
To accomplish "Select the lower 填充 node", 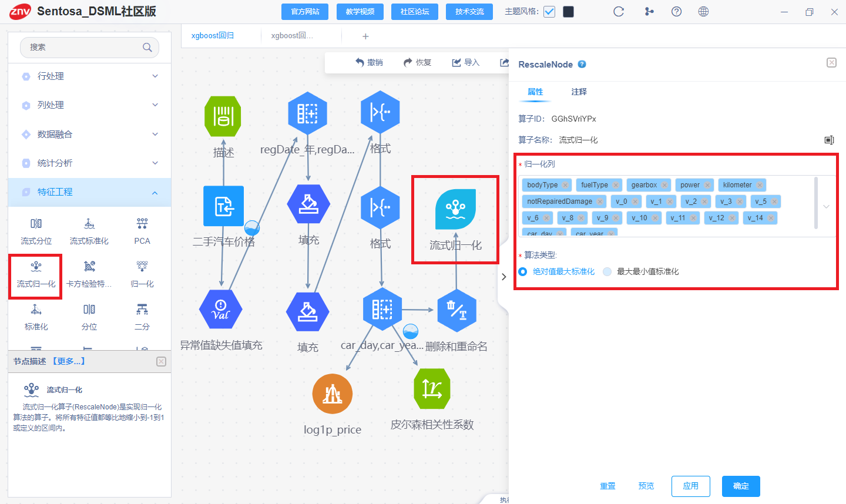I will (307, 311).
